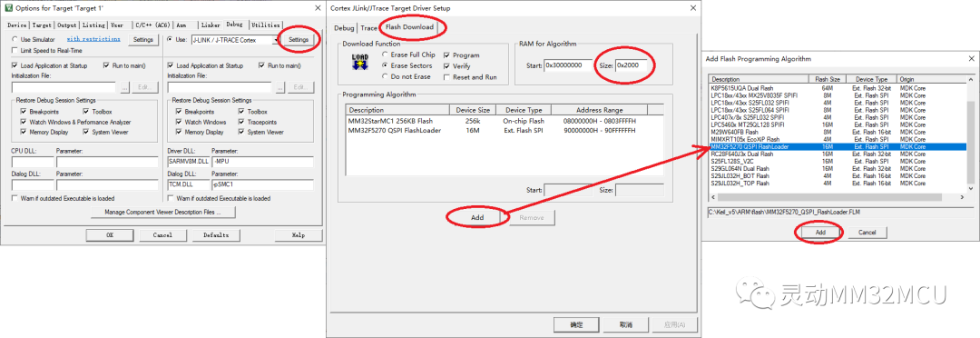Open the User tab
This screenshot has width=980, height=338.
[117, 25]
